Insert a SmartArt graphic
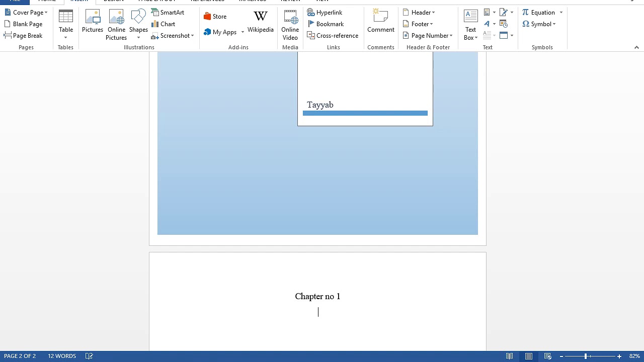This screenshot has width=644, height=362. [x=168, y=12]
